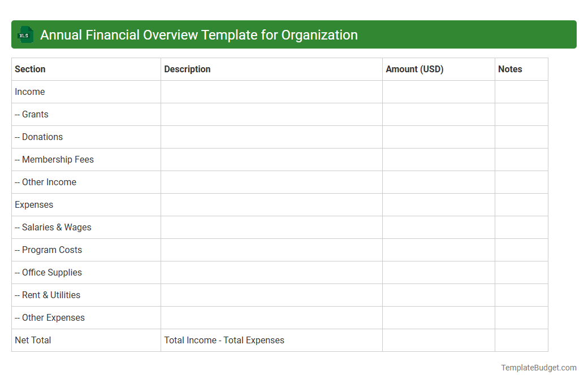Select the Donations row label
The height and width of the screenshot is (384, 588).
pyautogui.click(x=38, y=137)
